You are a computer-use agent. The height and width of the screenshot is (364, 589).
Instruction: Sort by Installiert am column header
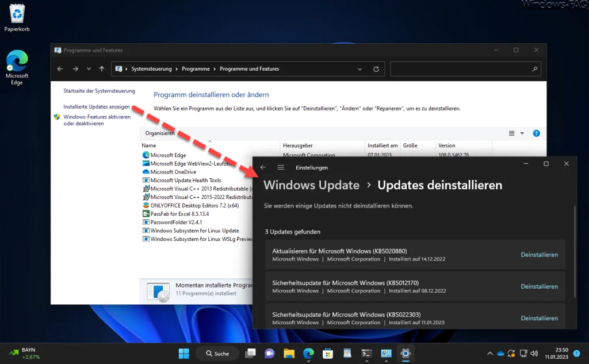tap(383, 145)
